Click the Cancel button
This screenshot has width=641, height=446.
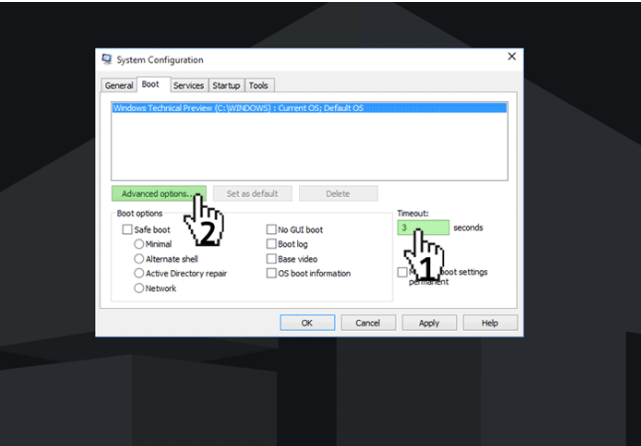(368, 323)
